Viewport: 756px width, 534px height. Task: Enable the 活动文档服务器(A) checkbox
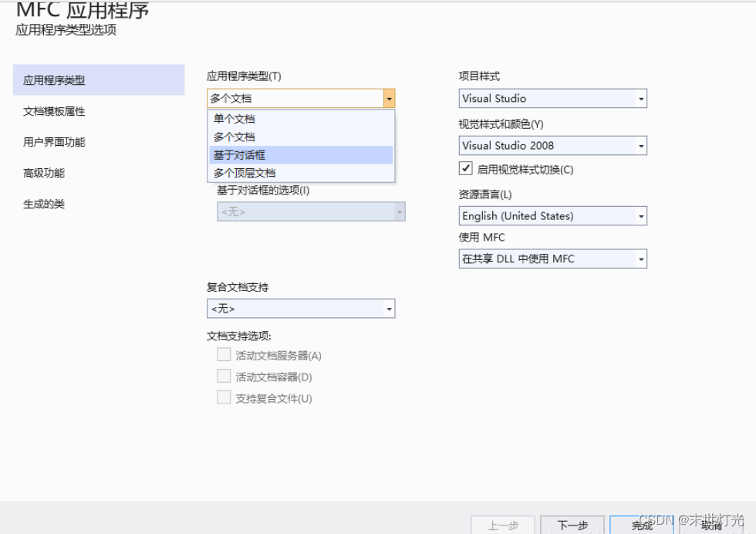224,355
